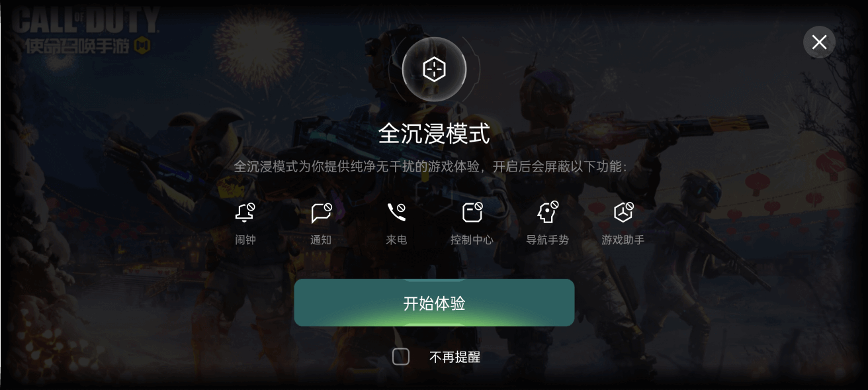This screenshot has width=868, height=390.
Task: Click the control center blocked icon
Action: 472,213
